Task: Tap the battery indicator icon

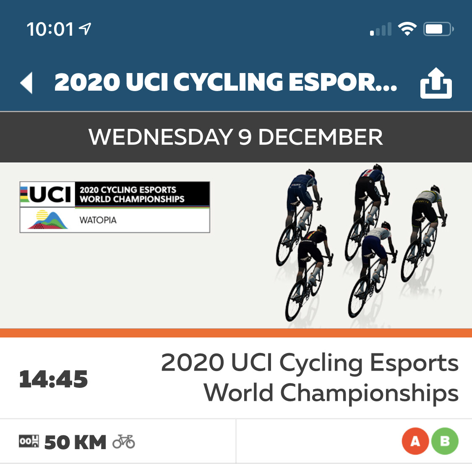Action: coord(438,29)
